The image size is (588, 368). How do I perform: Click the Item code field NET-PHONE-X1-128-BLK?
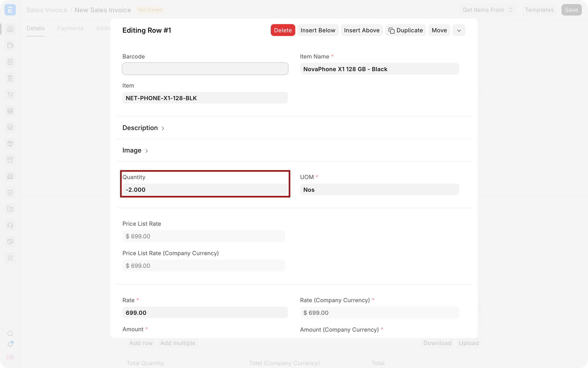click(x=205, y=98)
